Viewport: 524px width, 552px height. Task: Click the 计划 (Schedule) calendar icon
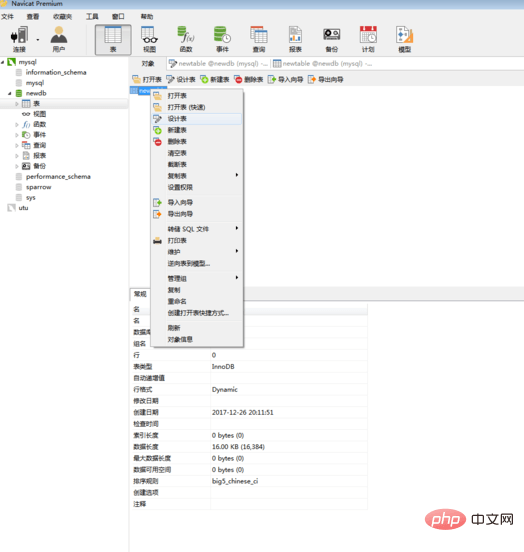(x=368, y=39)
